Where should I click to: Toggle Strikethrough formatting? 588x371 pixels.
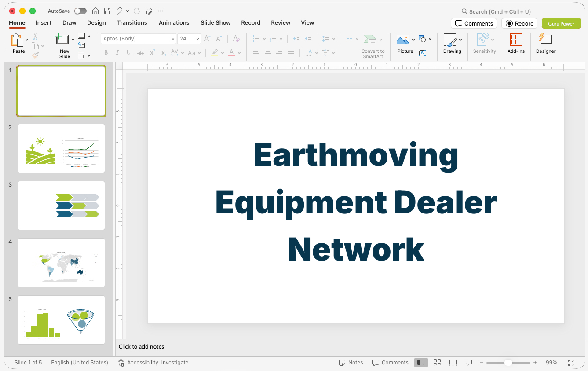pos(140,53)
